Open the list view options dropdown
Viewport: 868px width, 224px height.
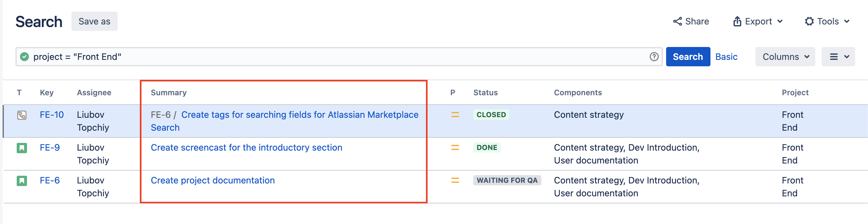[x=838, y=57]
